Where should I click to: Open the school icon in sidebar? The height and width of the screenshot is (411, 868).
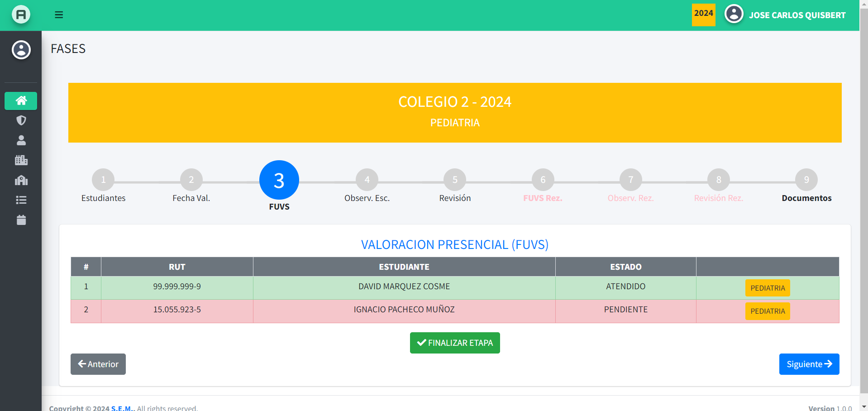click(x=21, y=180)
